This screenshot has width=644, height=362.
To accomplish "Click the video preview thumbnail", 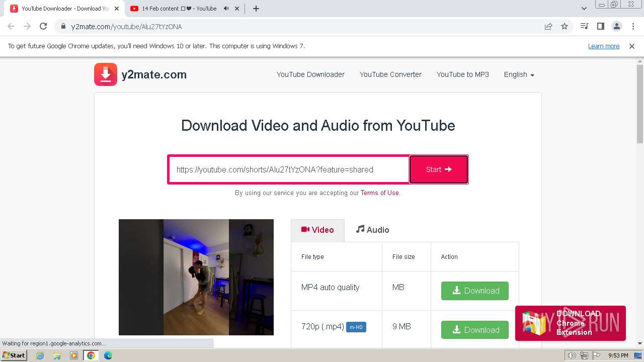I will [x=196, y=277].
